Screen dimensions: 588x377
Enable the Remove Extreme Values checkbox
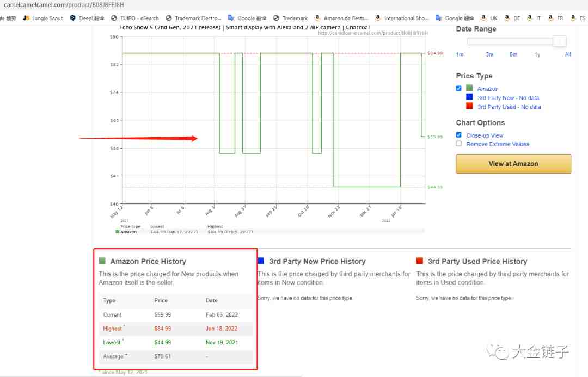458,144
